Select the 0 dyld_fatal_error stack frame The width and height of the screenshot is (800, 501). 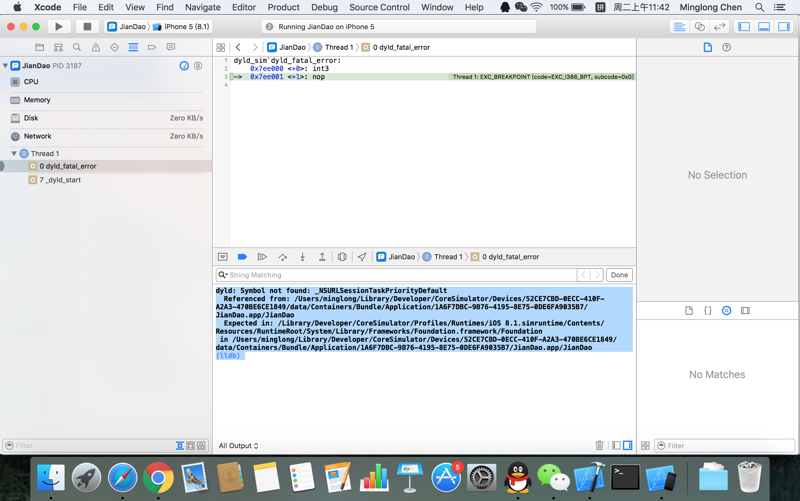click(106, 166)
